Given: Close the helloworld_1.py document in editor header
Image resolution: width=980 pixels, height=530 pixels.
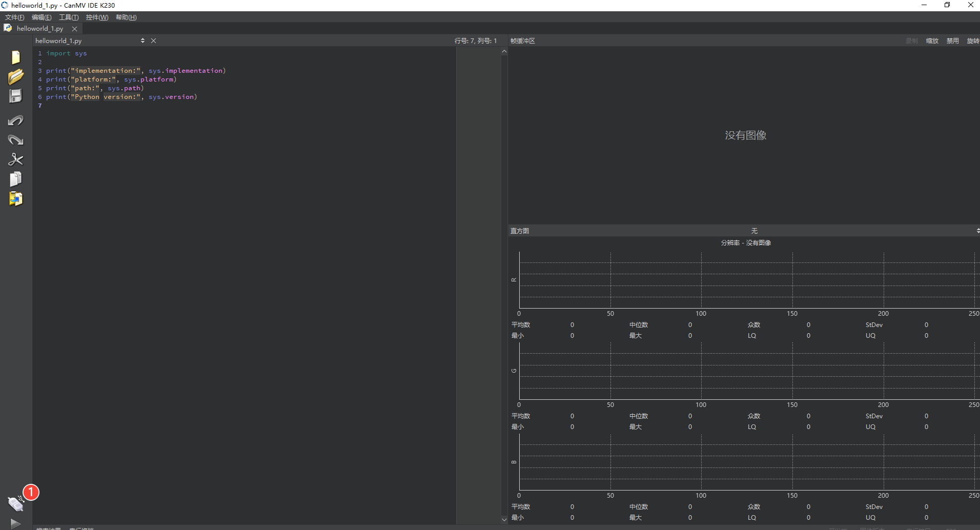Looking at the screenshot, I should [x=153, y=40].
